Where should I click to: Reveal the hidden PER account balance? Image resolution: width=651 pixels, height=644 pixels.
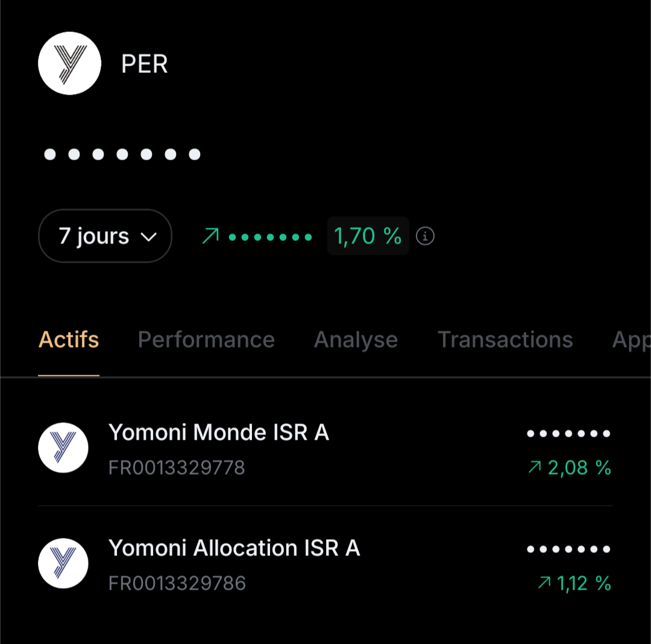tap(122, 155)
